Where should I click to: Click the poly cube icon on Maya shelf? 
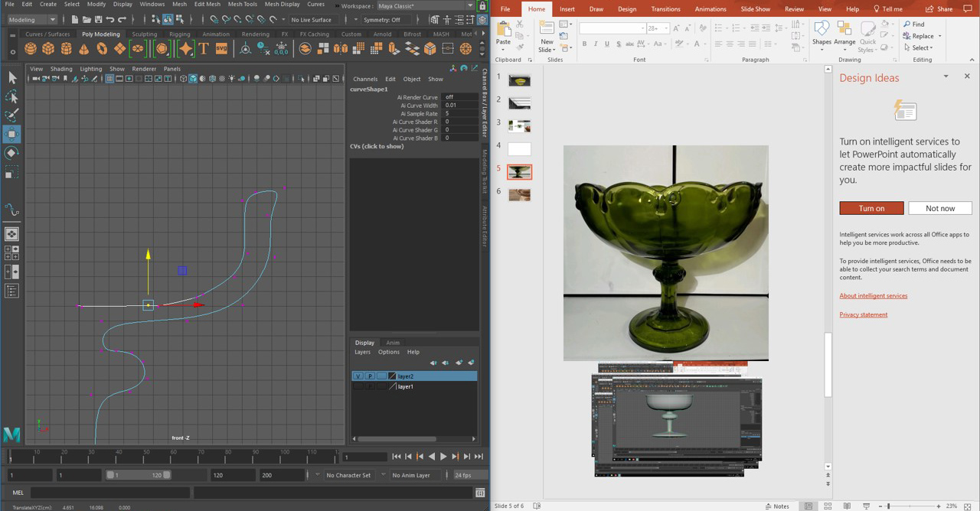(48, 48)
